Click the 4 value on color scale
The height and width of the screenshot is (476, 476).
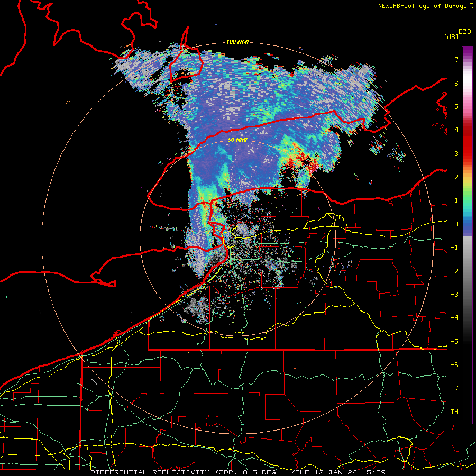[x=456, y=130]
